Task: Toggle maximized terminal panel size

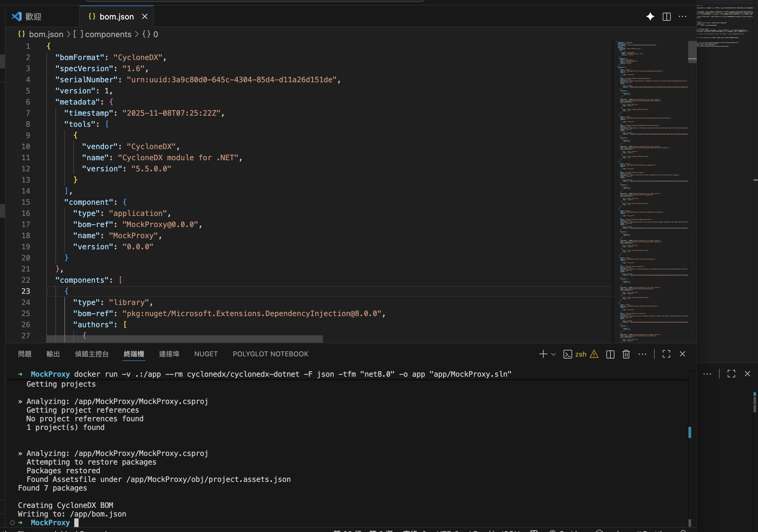Action: [666, 354]
